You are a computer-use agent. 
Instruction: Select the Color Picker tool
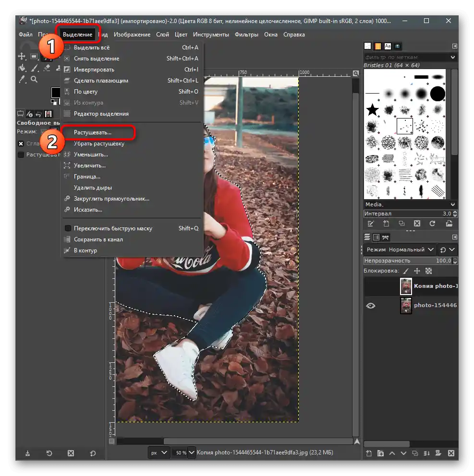(22, 79)
